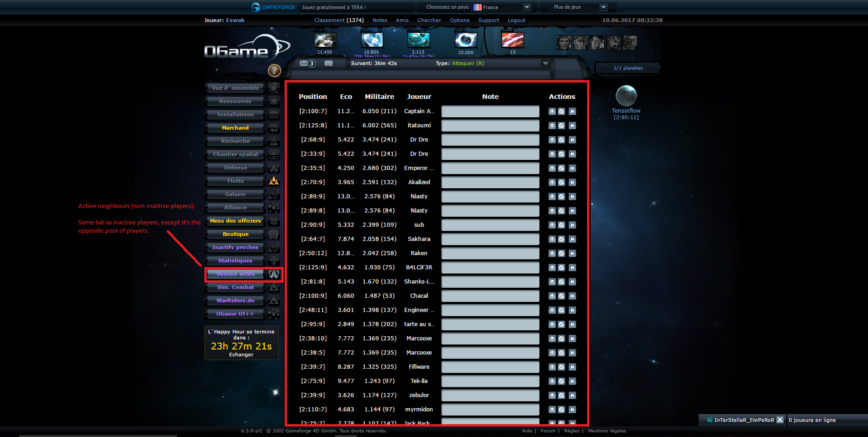Attack itatoumi with the arrow icon
The height and width of the screenshot is (437, 868).
click(x=572, y=126)
